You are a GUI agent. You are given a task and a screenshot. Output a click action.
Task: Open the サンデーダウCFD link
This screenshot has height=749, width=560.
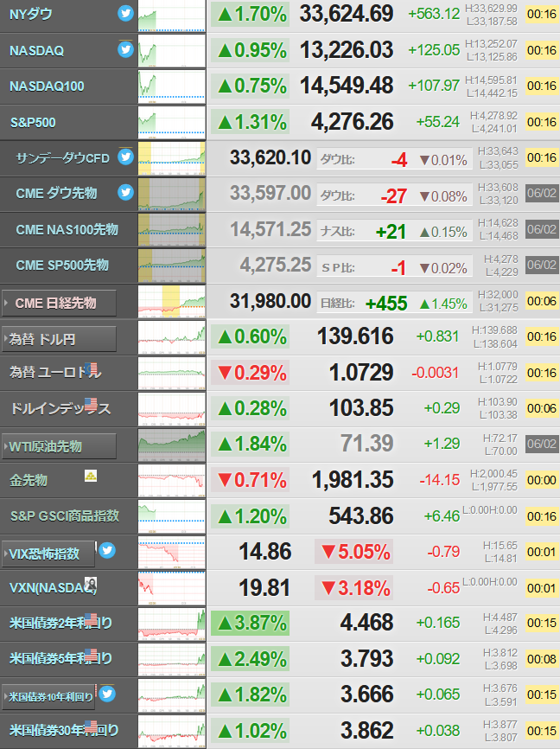point(62,158)
